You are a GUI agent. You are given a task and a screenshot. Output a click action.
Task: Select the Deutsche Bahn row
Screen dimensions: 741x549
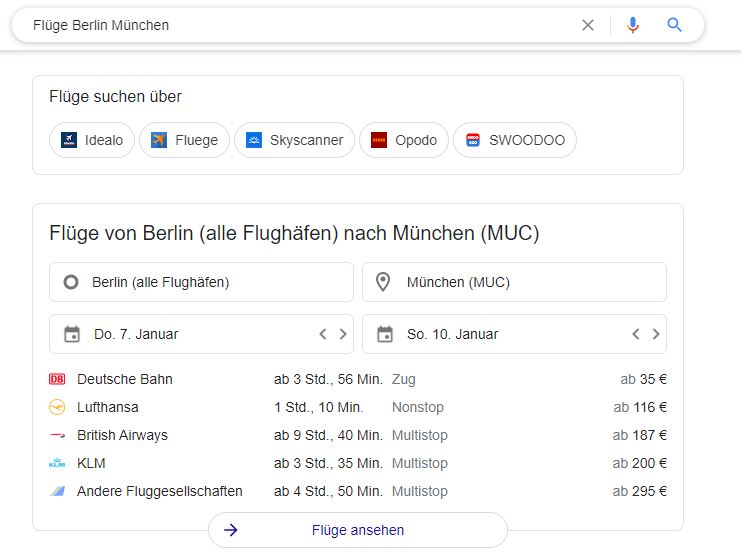click(x=358, y=379)
